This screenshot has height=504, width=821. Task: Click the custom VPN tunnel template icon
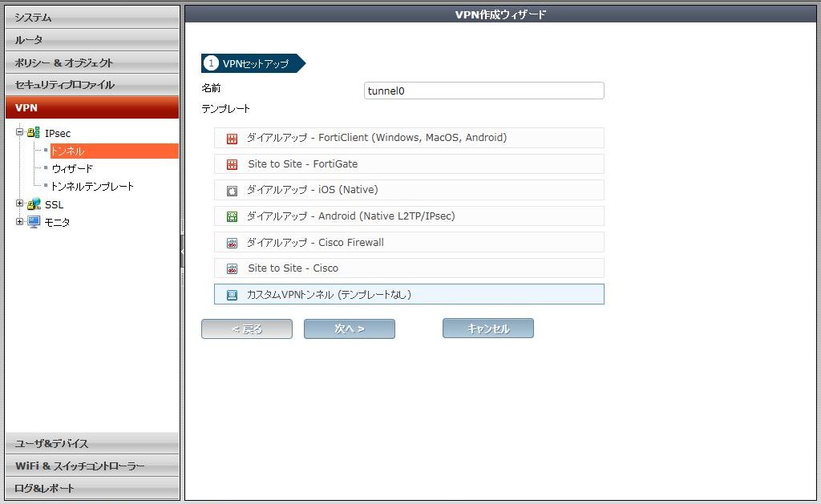(x=232, y=295)
